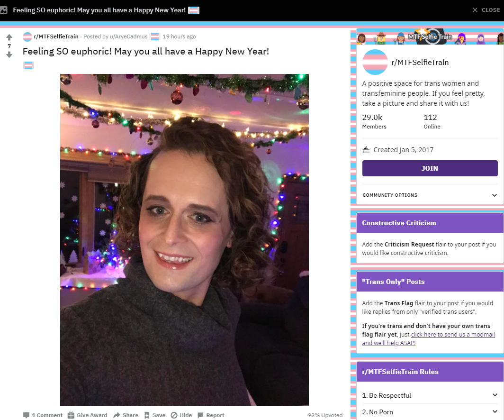The image size is (504, 420).
Task: Click the large trans flag community avatar in sidebar
Action: coord(375,62)
